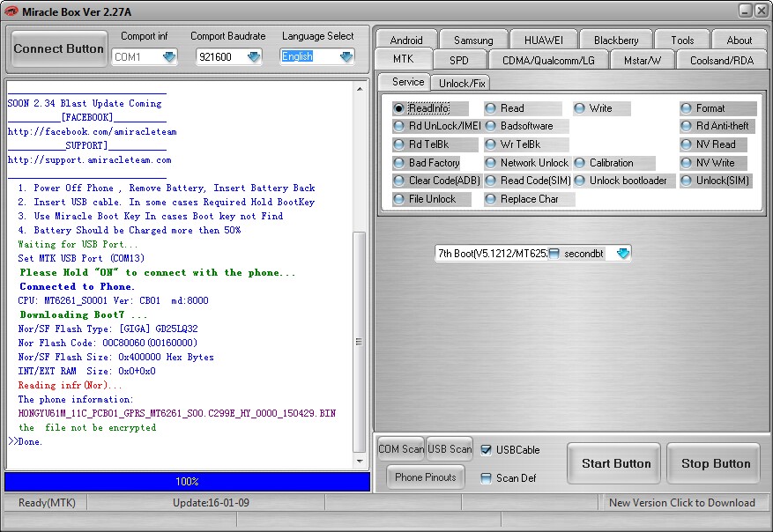Switch to the Android tab
This screenshot has width=773, height=532.
point(406,41)
